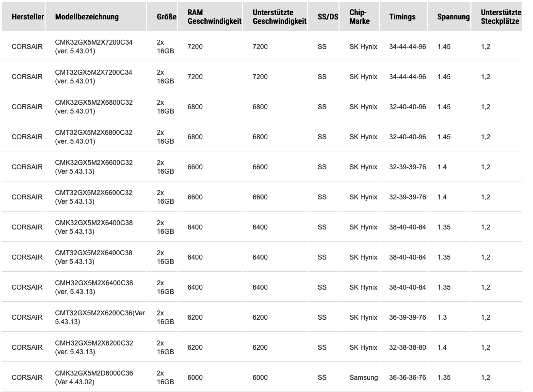Viewport: 533px width, 392px height.
Task: Click 2x 16GB in the CMH32GX5M2X6200C32 row
Action: tap(165, 347)
